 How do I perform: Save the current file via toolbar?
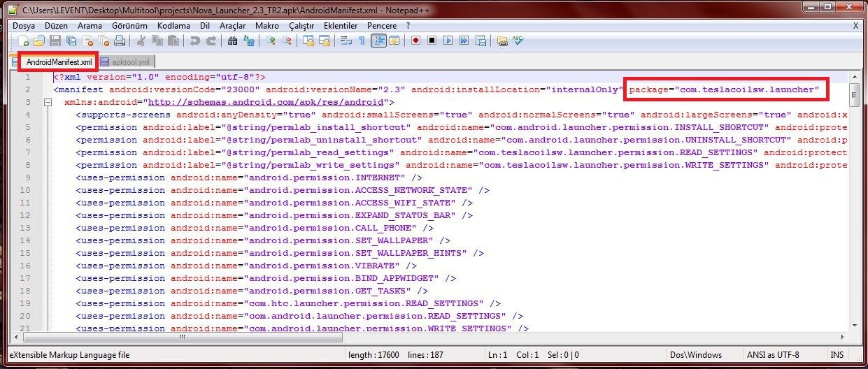pos(55,41)
